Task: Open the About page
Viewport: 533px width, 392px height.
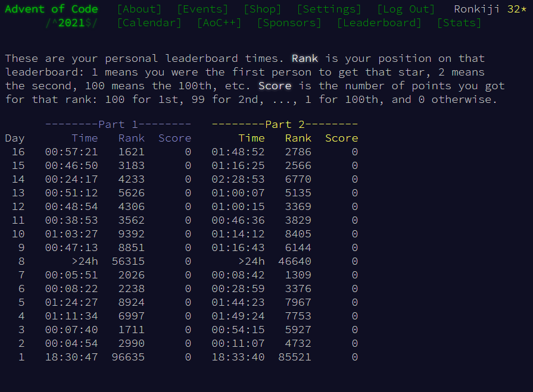Action: point(139,9)
